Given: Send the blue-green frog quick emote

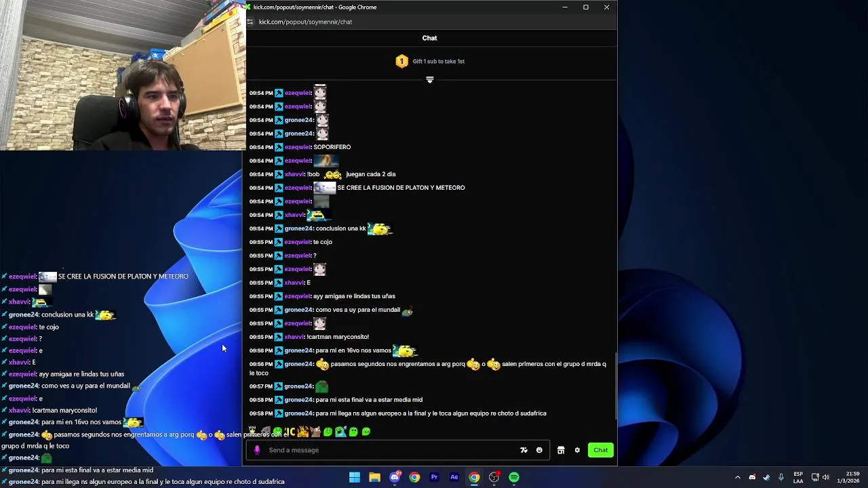Looking at the screenshot, I should click(x=340, y=431).
